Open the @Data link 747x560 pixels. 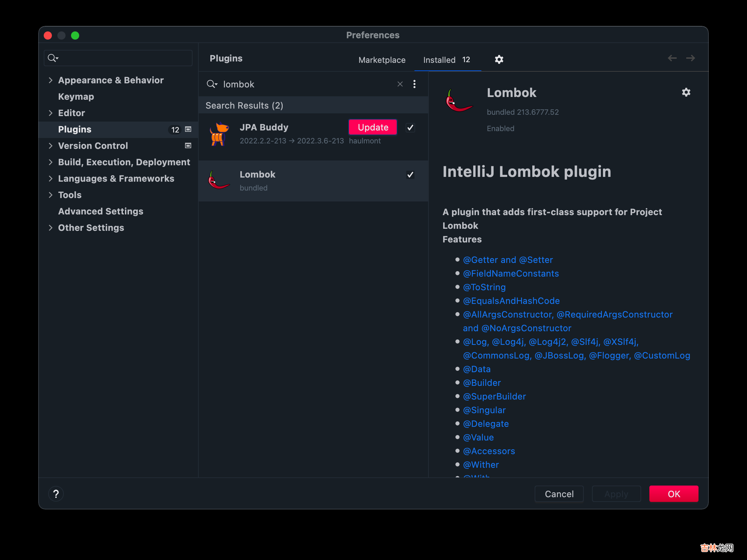coord(477,369)
